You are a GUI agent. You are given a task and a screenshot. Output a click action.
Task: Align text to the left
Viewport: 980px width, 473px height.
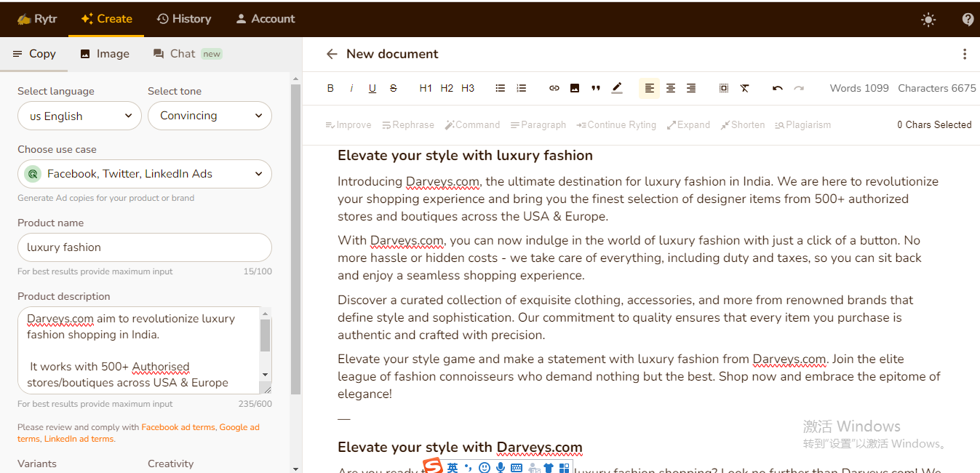point(650,88)
